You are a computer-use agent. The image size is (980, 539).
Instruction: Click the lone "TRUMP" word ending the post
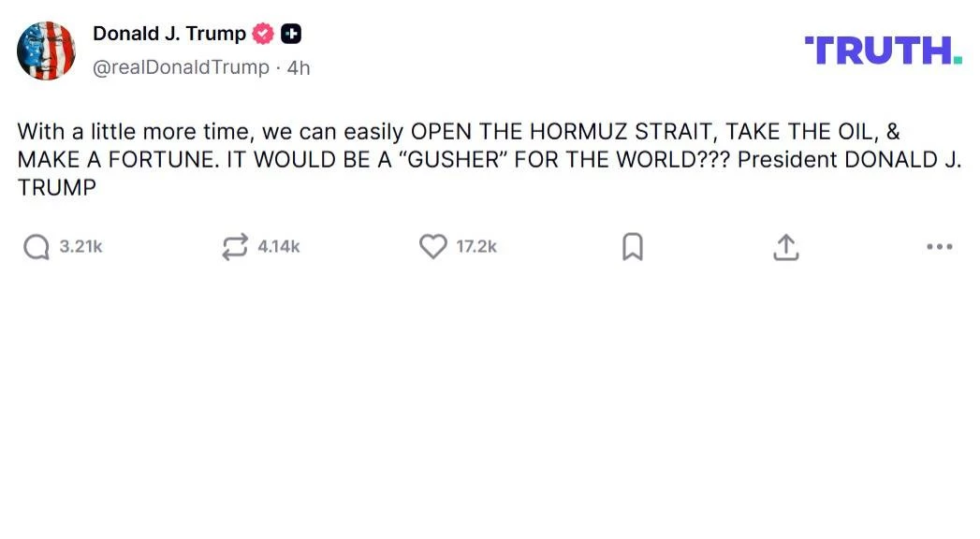[x=57, y=187]
